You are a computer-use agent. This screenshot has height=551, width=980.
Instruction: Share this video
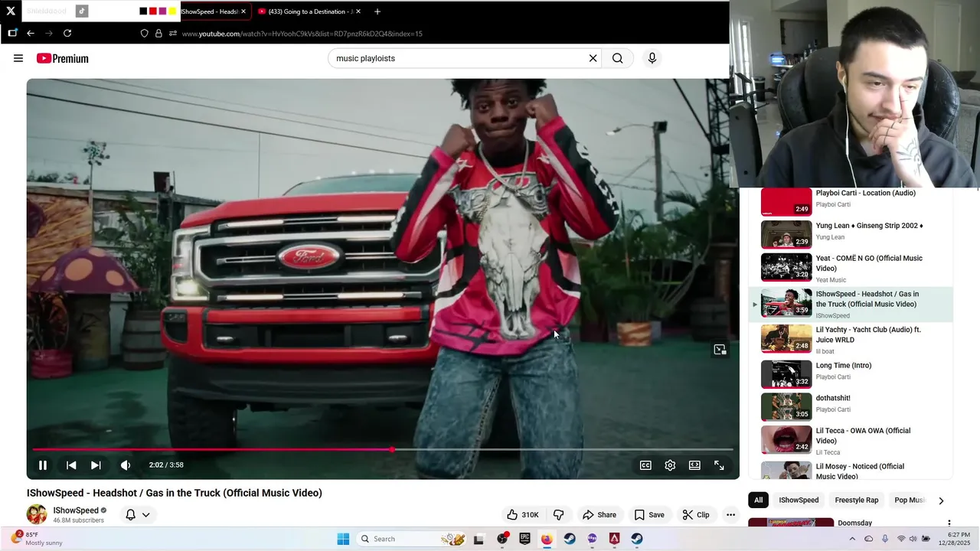[x=599, y=515]
